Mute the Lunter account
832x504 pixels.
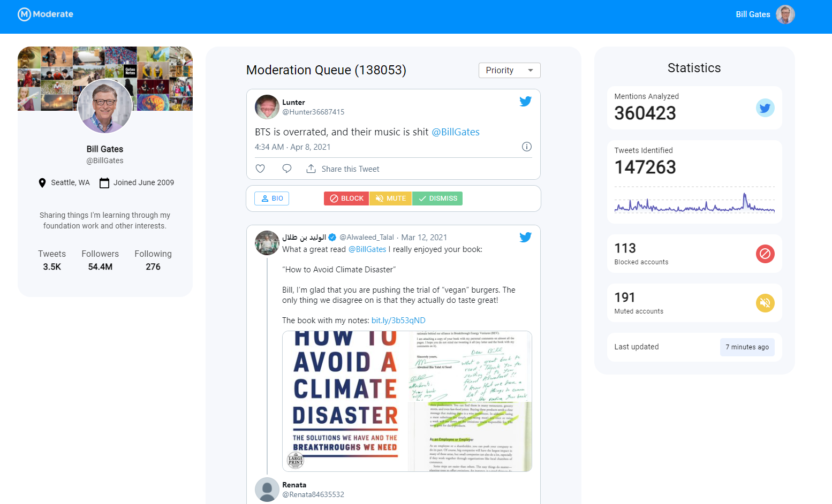[x=390, y=198]
